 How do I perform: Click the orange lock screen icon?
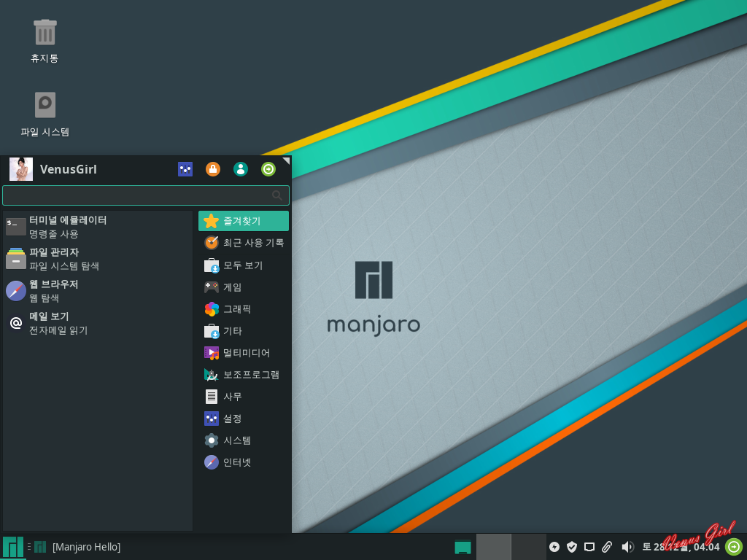point(213,169)
